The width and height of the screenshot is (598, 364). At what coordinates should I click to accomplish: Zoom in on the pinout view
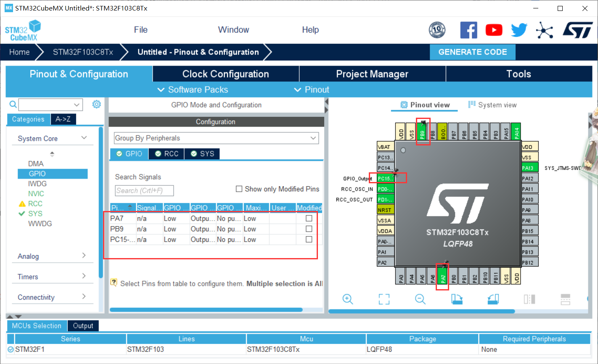[347, 299]
